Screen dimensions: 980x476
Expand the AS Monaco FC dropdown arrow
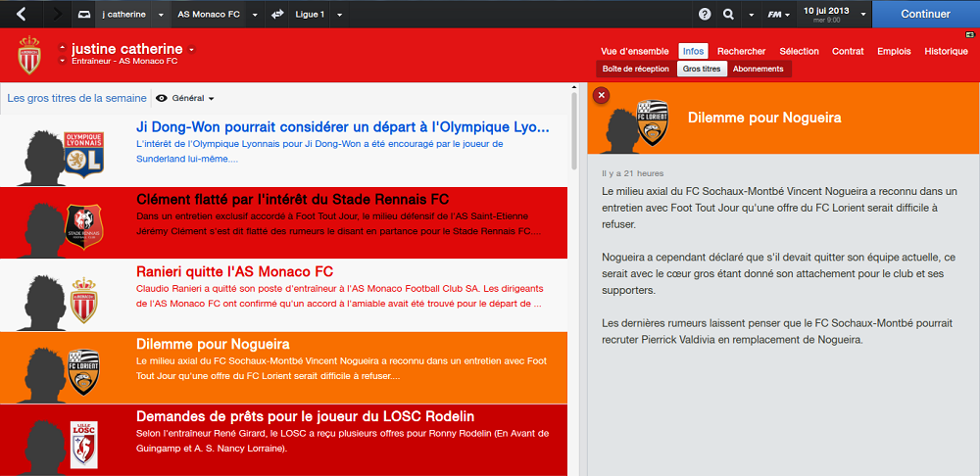(x=255, y=15)
